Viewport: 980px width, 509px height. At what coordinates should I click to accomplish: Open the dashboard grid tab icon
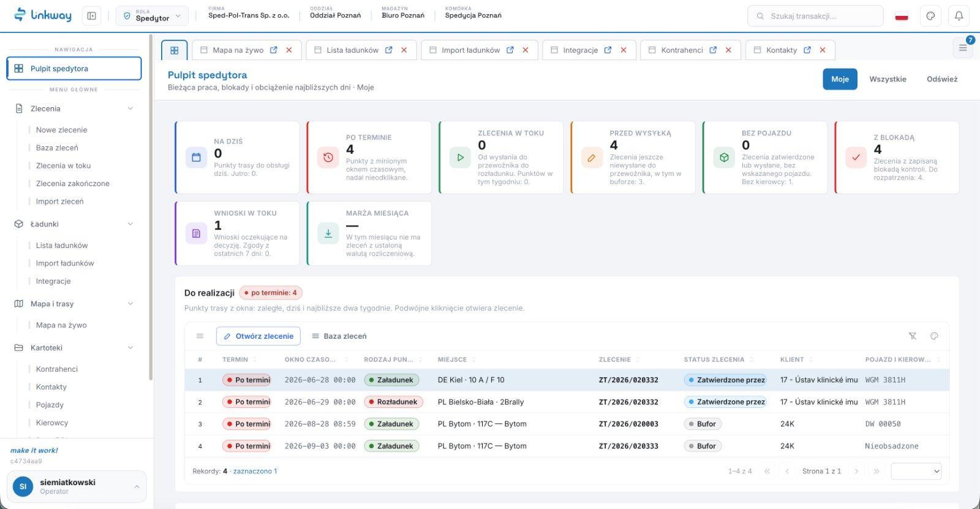click(175, 50)
